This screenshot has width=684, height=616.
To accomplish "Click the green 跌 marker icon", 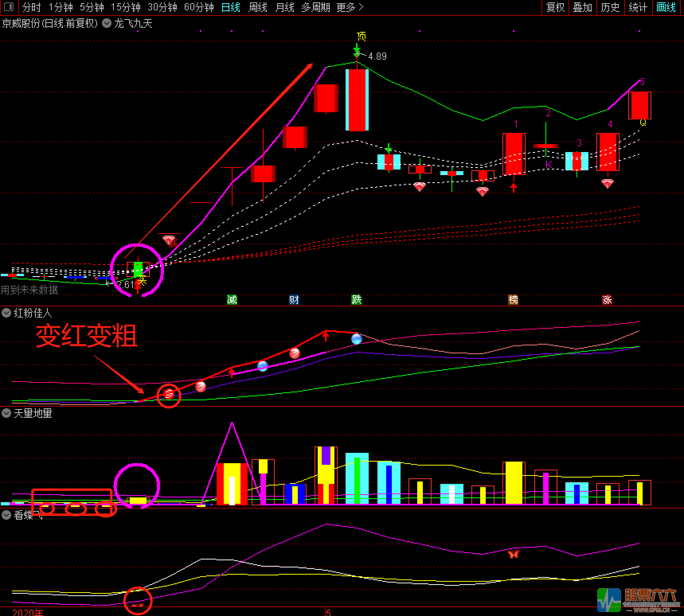I will [356, 300].
